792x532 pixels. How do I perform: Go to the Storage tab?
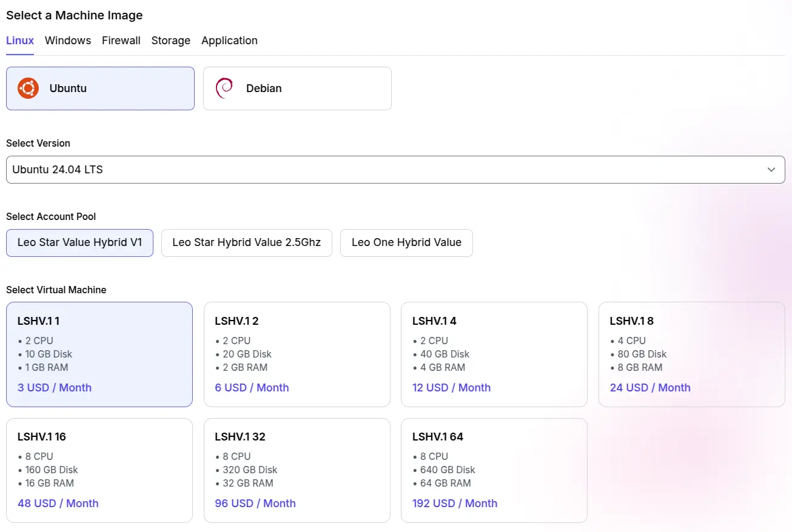pyautogui.click(x=170, y=41)
